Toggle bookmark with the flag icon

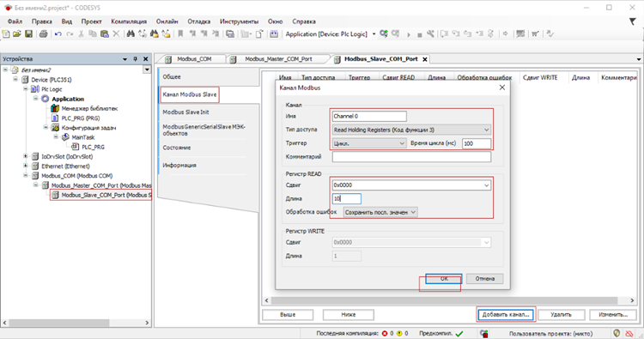[x=180, y=34]
